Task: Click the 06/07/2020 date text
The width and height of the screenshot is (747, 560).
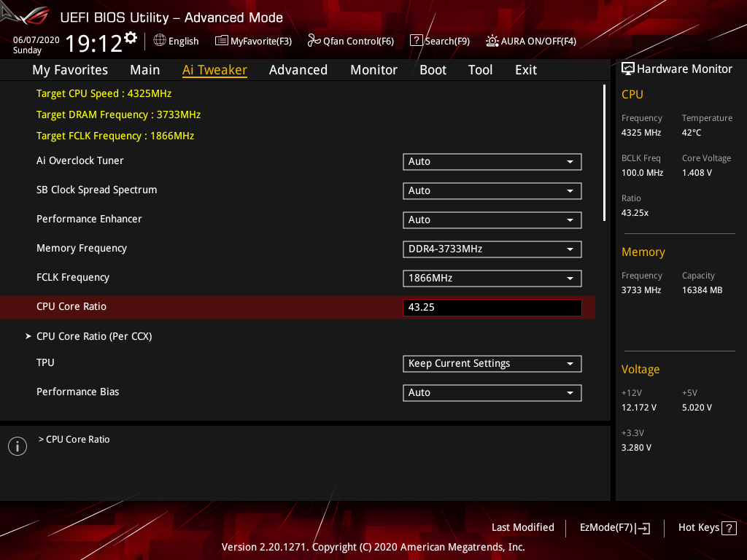Action: 36,40
